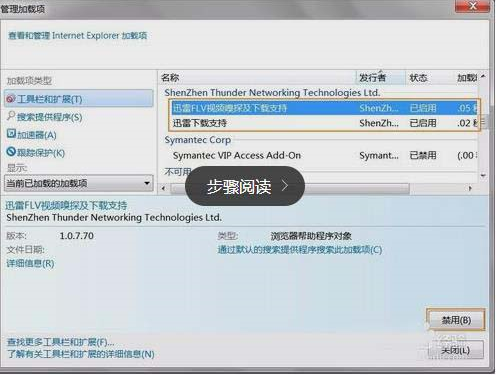Click the tracking protection blocked icon

coord(11,152)
